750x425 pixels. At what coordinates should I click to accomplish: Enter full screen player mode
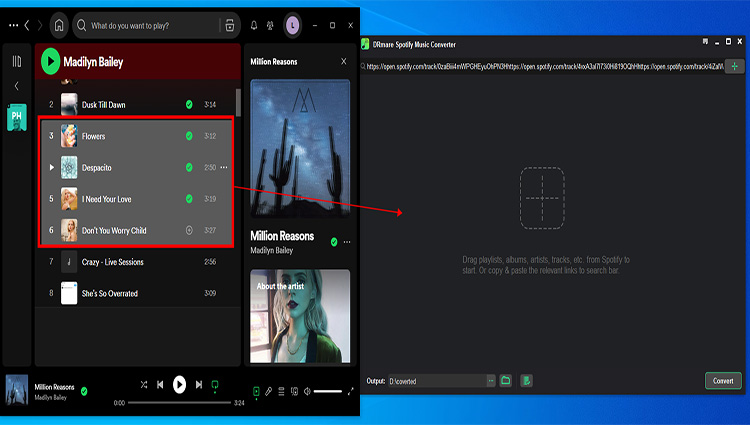(x=351, y=392)
